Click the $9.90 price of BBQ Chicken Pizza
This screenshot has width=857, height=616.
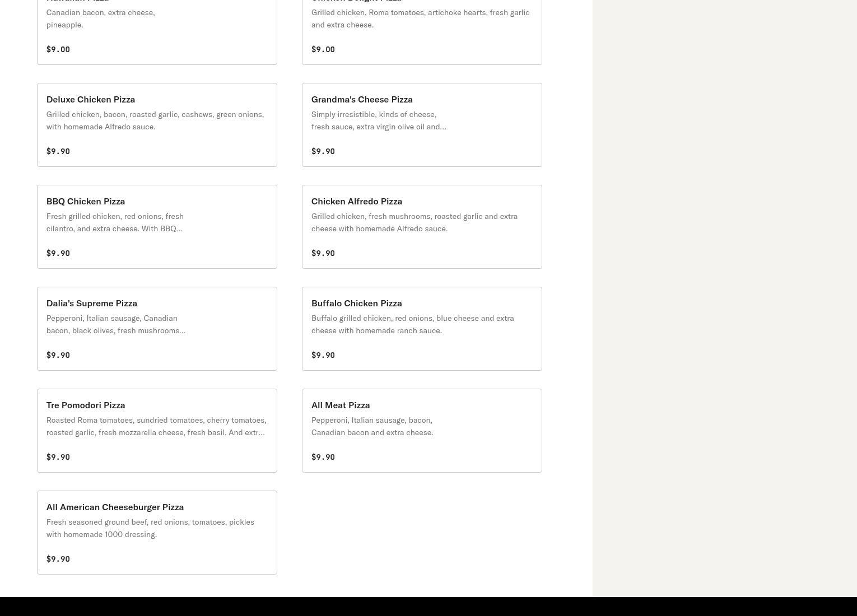click(58, 253)
